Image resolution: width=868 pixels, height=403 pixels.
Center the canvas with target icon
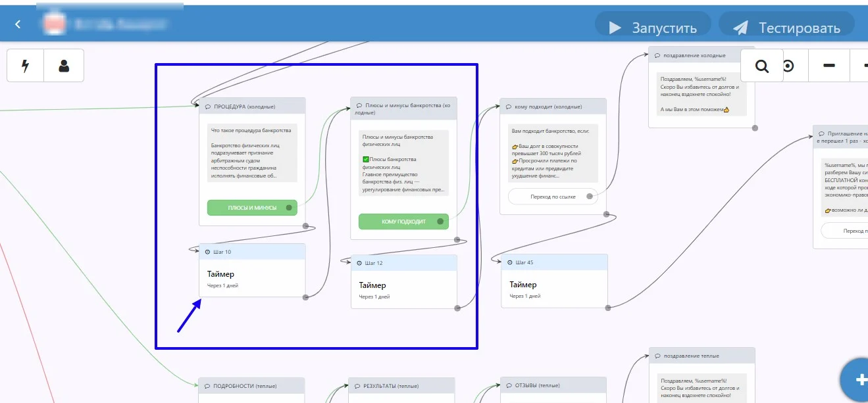click(x=788, y=66)
